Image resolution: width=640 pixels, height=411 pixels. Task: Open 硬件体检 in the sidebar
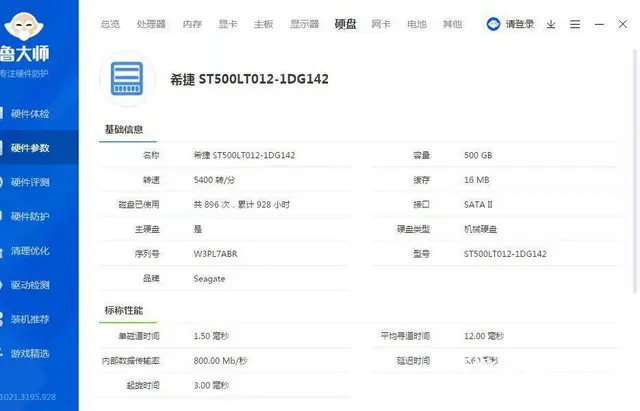pos(30,114)
